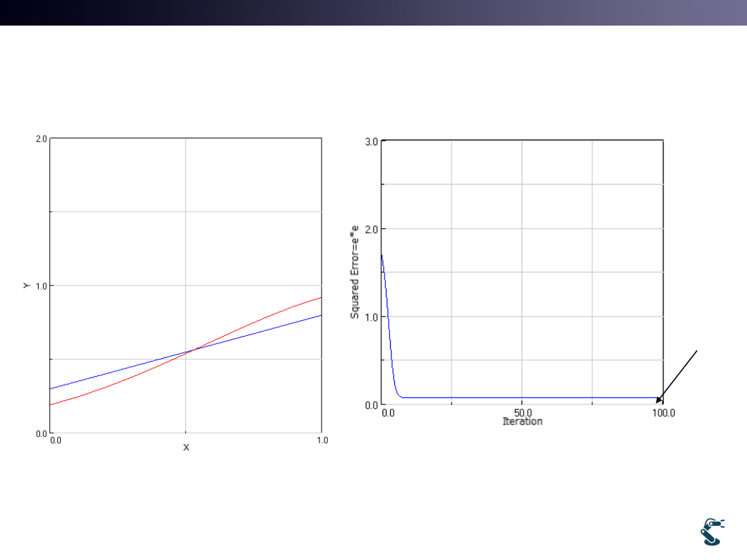Click the flat tail of the blue error curve

coord(526,398)
